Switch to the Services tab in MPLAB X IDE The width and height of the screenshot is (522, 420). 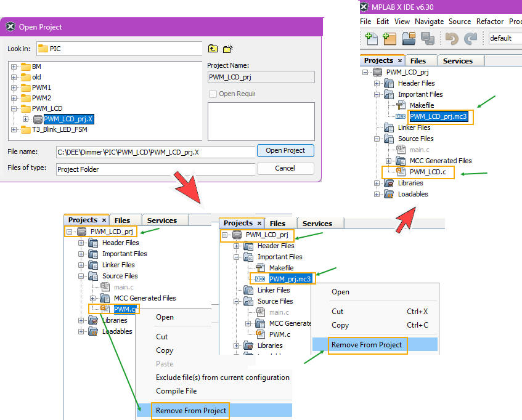[458, 61]
